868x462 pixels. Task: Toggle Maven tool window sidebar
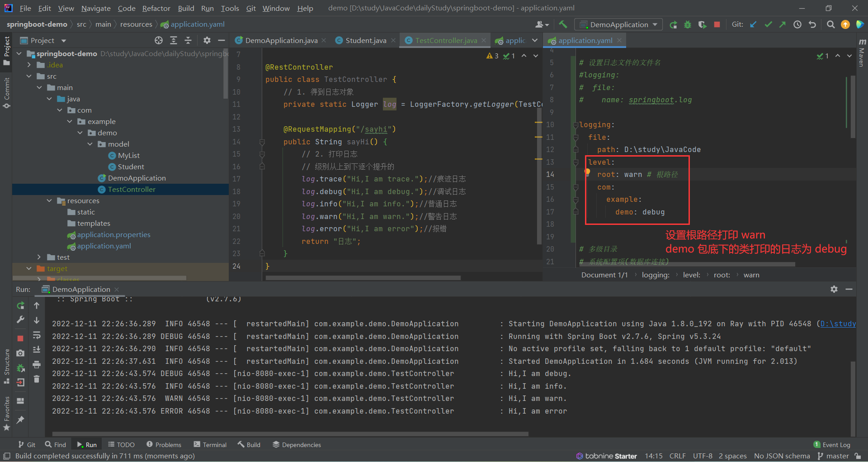tap(862, 52)
